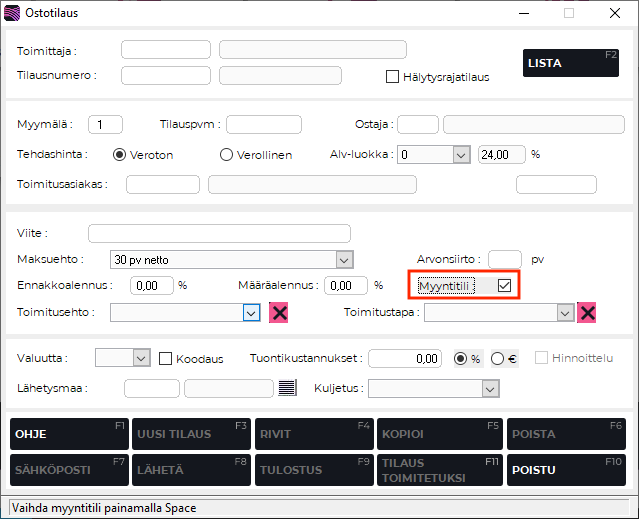This screenshot has height=519, width=639.
Task: Open the Valuutta dropdown
Action: click(141, 358)
